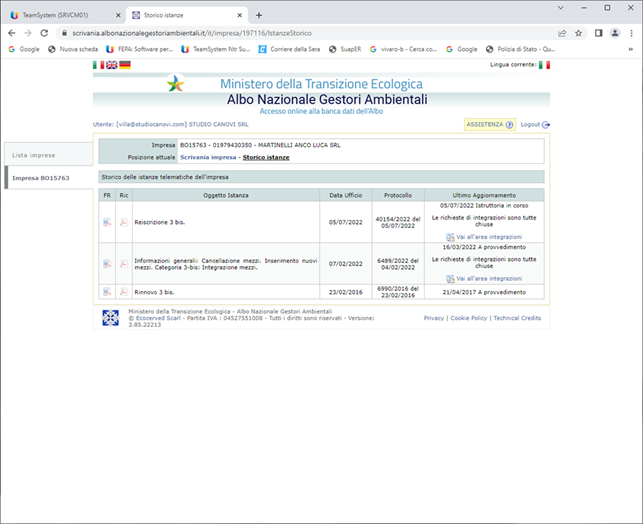
Task: Open PDF receipt for Informazioni generali row
Action: 124,264
